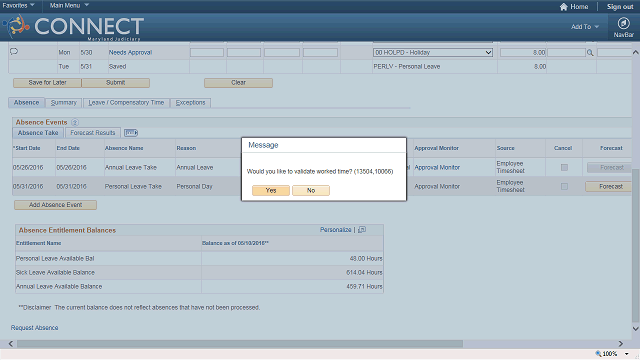Click the 'Personal Leave Available Bal' row
This screenshot has height=360, width=640.
[x=199, y=258]
